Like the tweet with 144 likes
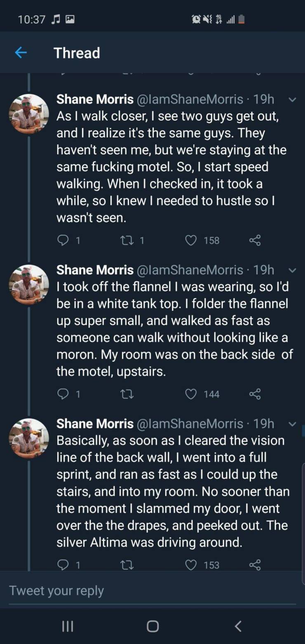This screenshot has width=305, height=644. (x=191, y=394)
